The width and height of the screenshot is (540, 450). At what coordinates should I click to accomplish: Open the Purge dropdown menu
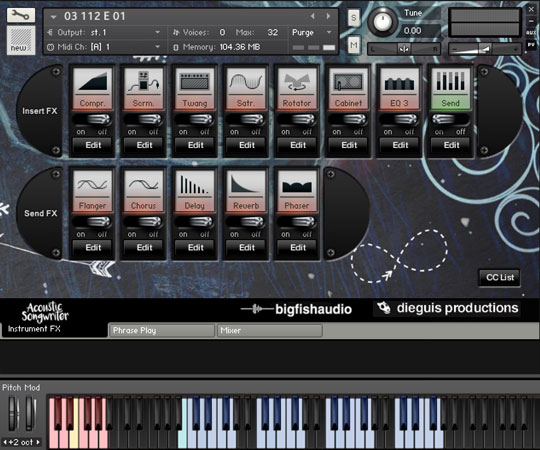(x=312, y=32)
